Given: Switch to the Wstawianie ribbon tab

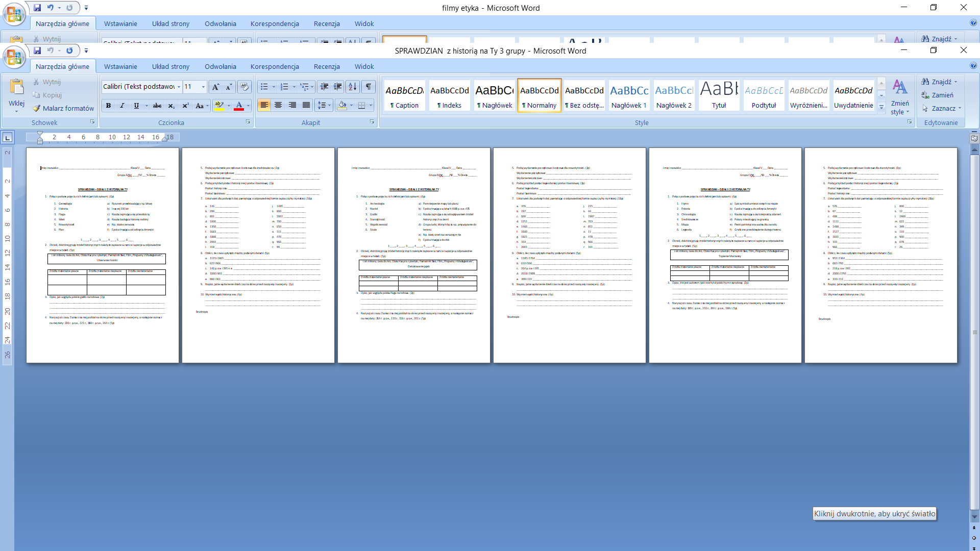Looking at the screenshot, I should (x=120, y=66).
